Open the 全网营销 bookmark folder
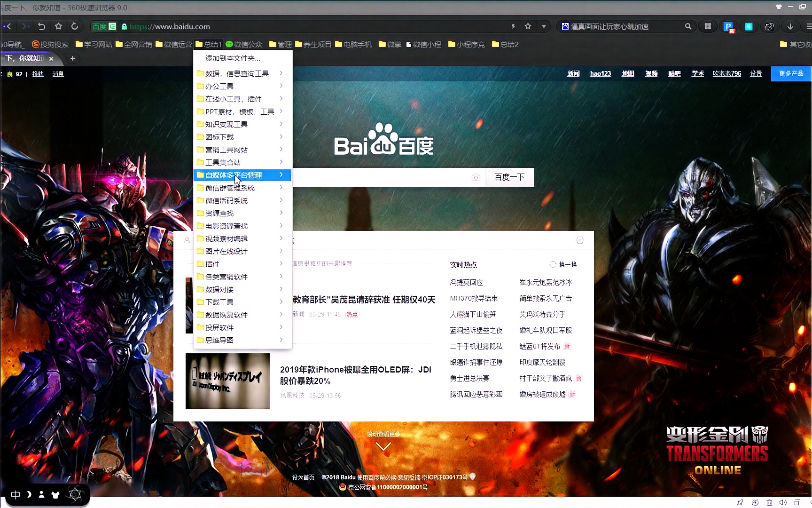The height and width of the screenshot is (508, 812). pyautogui.click(x=134, y=44)
